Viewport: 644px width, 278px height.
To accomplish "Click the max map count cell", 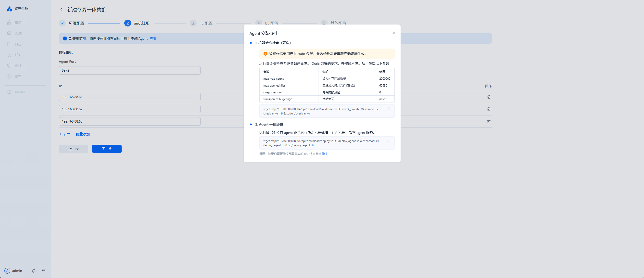I will [289, 79].
